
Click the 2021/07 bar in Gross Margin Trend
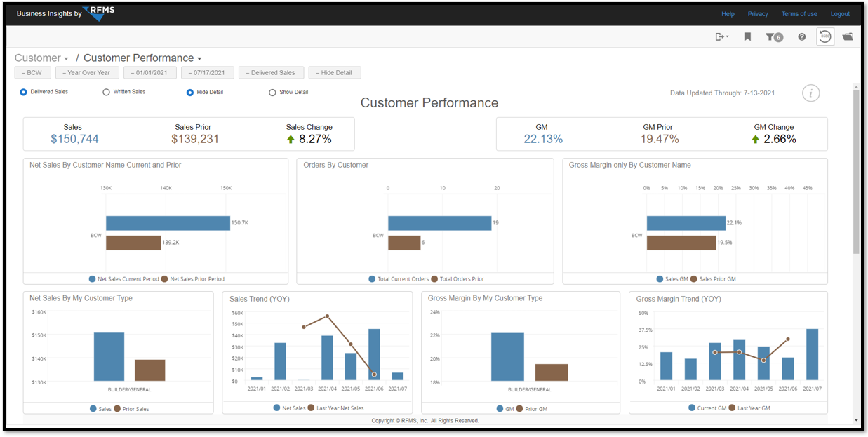click(x=812, y=354)
